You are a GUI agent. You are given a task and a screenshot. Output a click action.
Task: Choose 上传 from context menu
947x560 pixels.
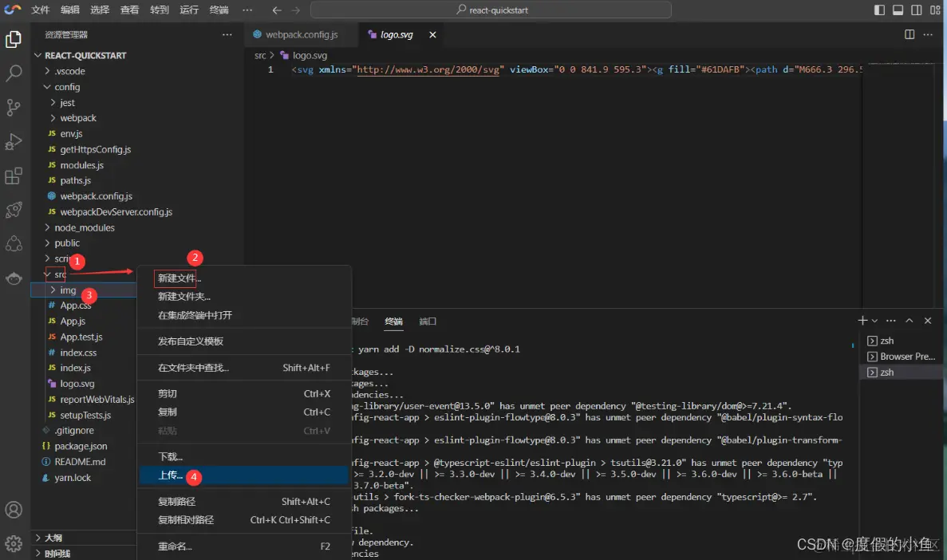[244, 475]
